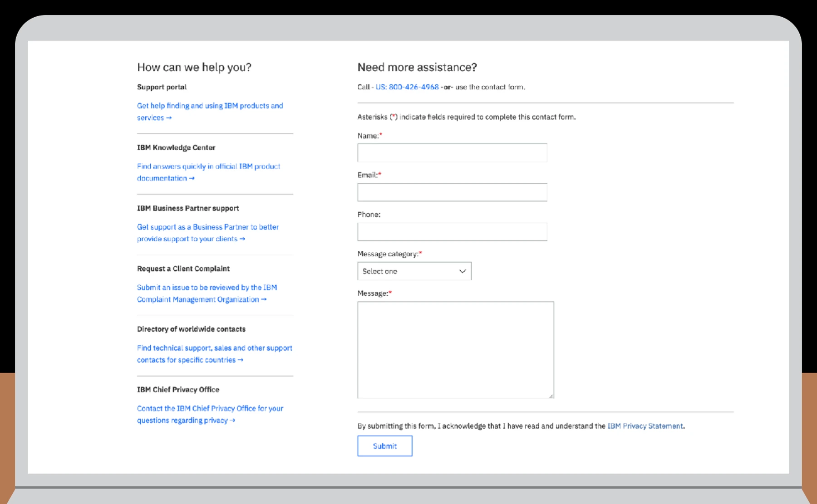Select the 'Support portal' section title

coord(162,87)
